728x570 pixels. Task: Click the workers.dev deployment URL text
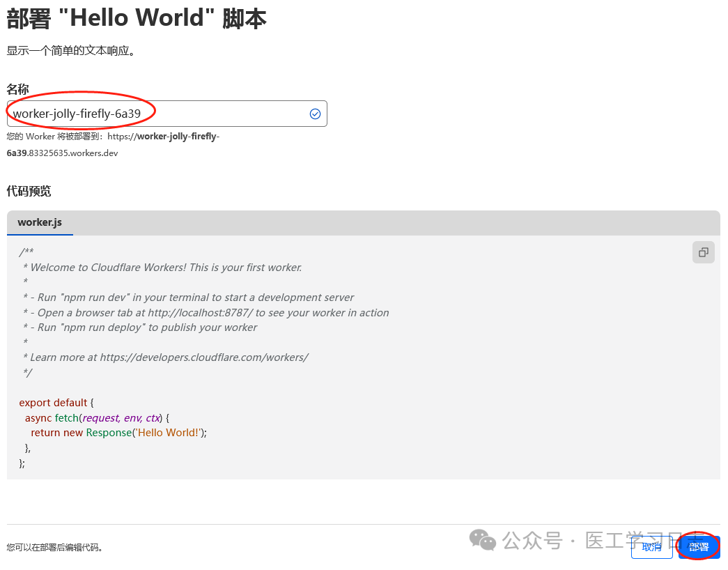coord(113,144)
